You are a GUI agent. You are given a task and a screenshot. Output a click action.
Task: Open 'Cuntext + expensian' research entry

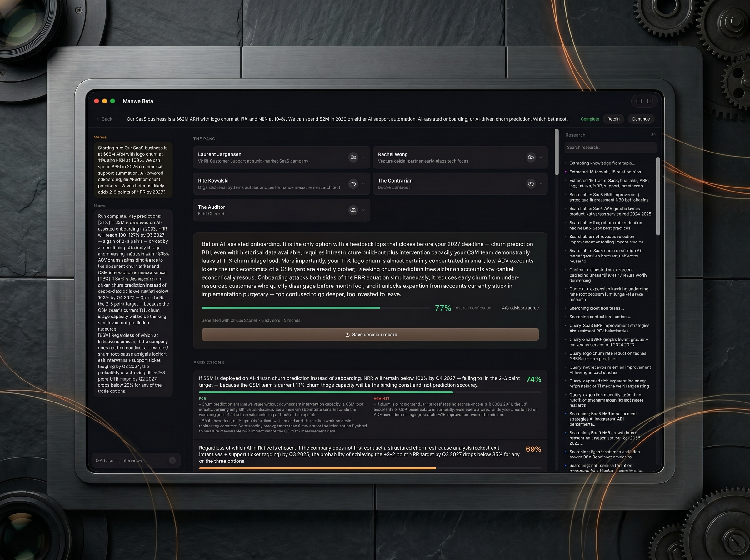pyautogui.click(x=609, y=294)
